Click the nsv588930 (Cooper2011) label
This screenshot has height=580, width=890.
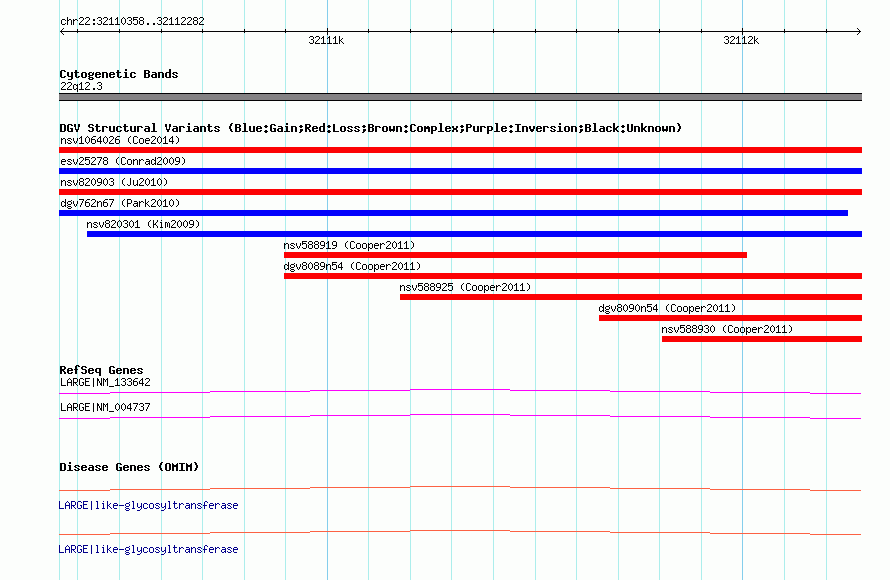coord(728,329)
